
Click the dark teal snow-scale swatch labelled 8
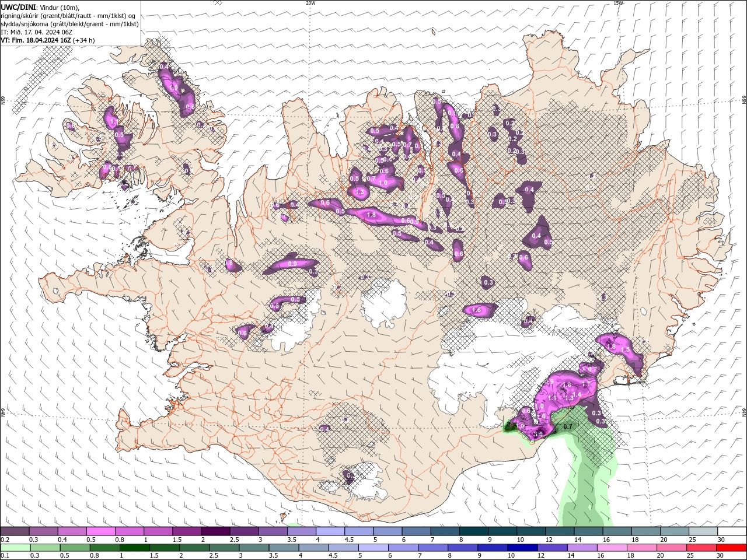(473, 531)
